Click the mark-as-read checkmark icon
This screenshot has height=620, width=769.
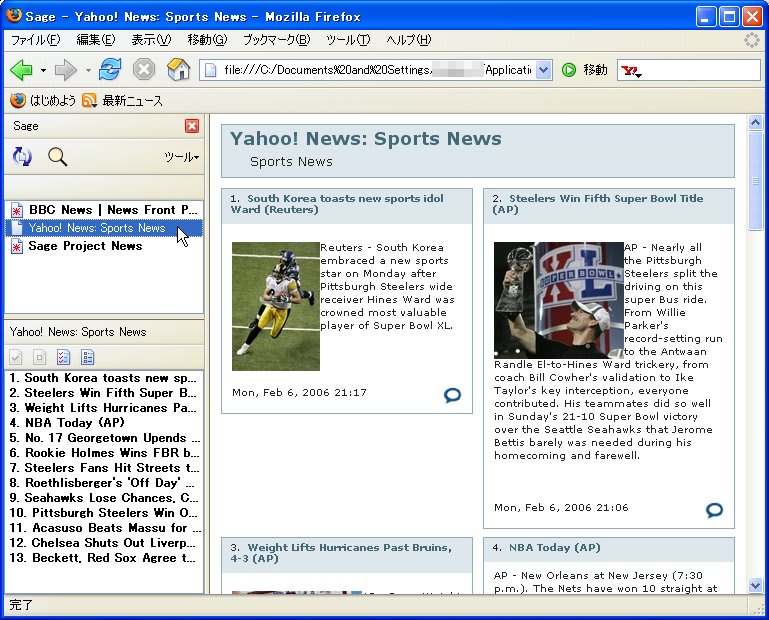16,357
